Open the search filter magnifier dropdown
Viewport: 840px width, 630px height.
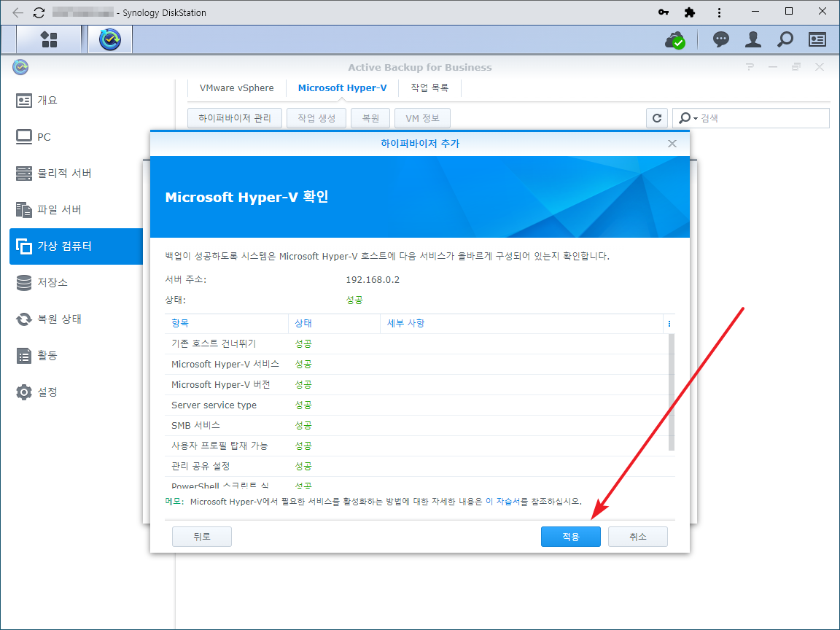click(688, 118)
